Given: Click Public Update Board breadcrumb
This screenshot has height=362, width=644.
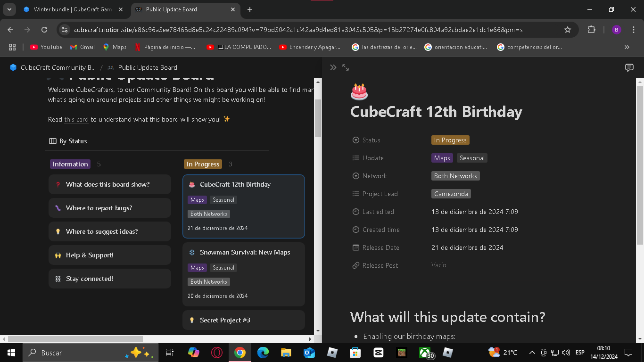Looking at the screenshot, I should 142,67.
